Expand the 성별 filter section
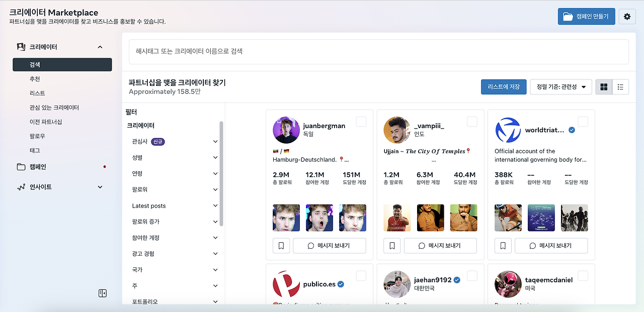This screenshot has width=644, height=312. click(x=175, y=157)
